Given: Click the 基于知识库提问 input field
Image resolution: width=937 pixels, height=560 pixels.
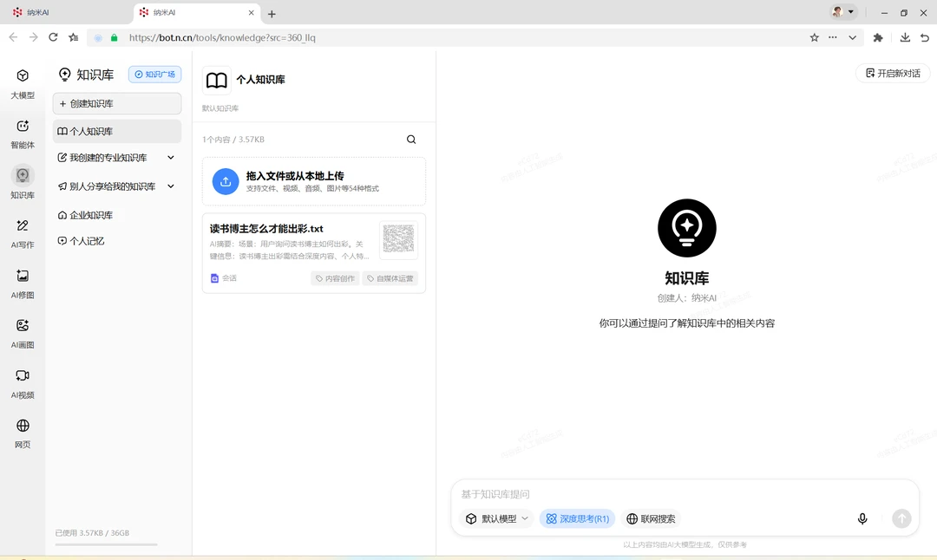Looking at the screenshot, I should click(685, 494).
